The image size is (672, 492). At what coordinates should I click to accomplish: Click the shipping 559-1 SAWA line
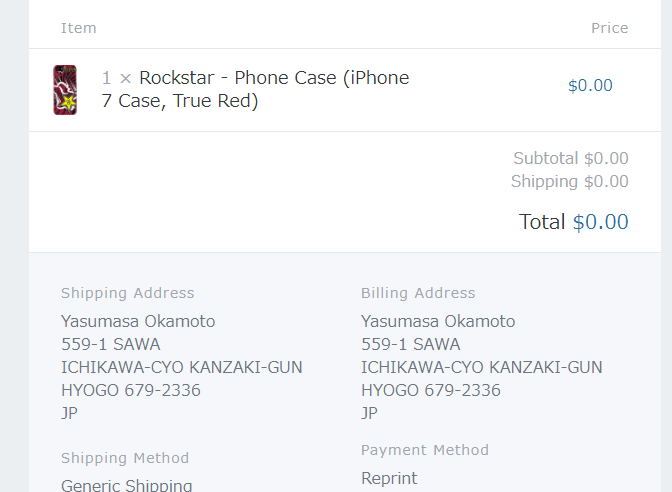tap(111, 344)
